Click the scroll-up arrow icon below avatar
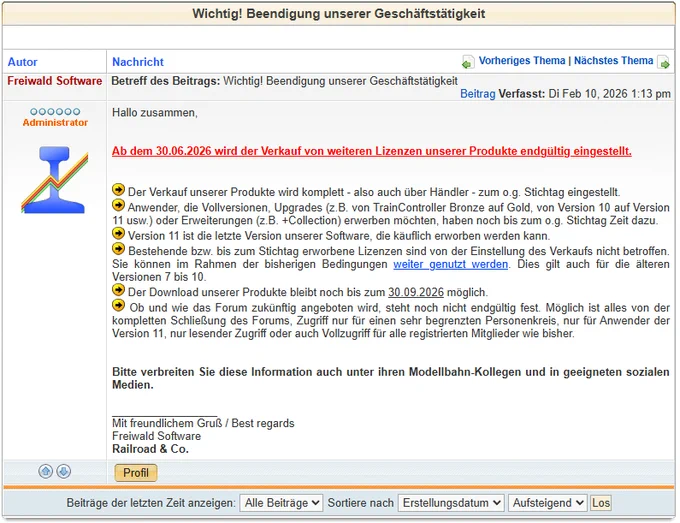This screenshot has width=680, height=523. [x=46, y=471]
